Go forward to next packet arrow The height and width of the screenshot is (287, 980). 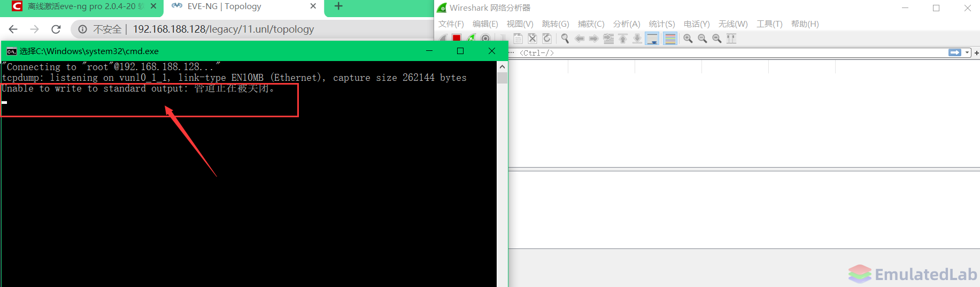pos(593,39)
